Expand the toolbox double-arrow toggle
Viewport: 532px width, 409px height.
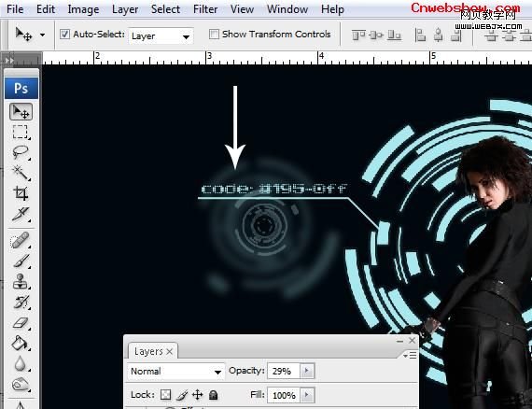[9, 61]
